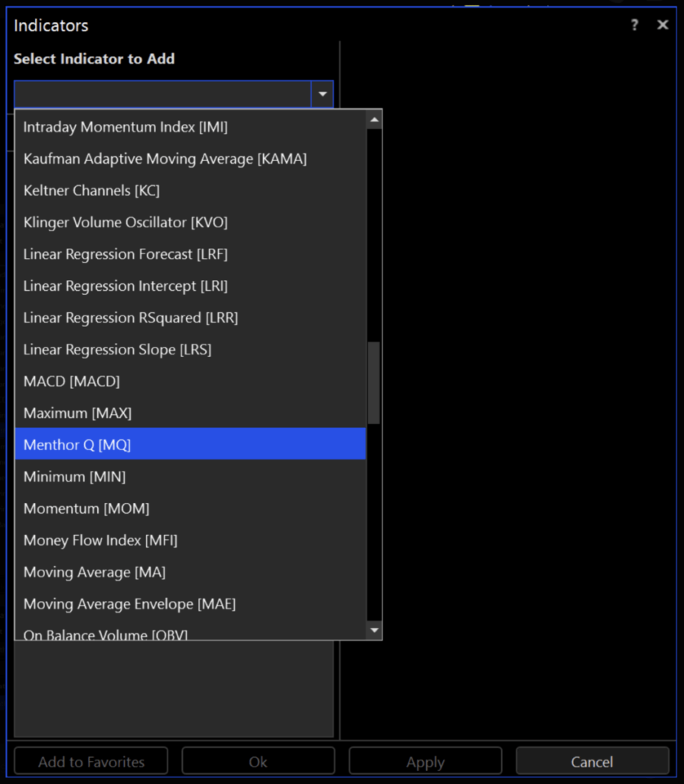This screenshot has width=684, height=784.
Task: Choose Momentum [MOM] indicator
Action: pos(85,508)
